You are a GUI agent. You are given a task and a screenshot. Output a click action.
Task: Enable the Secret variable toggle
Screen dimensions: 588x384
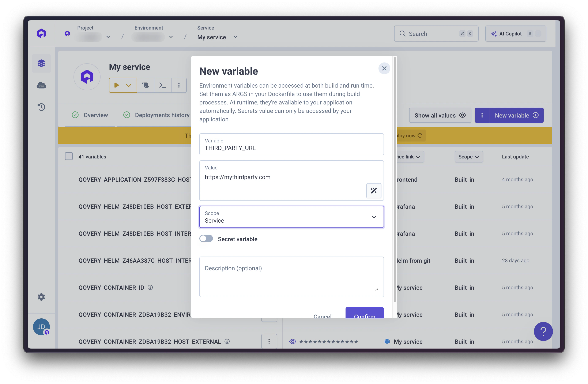206,239
